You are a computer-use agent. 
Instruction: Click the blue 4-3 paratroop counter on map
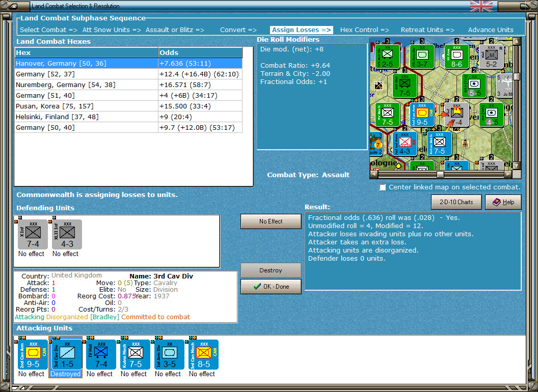[405, 144]
